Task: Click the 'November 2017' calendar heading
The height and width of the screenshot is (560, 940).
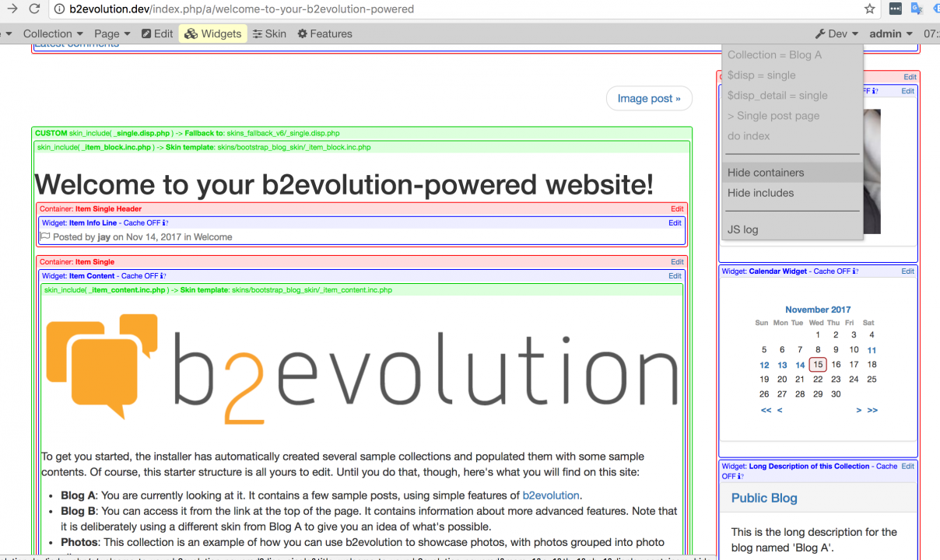Action: 818,310
